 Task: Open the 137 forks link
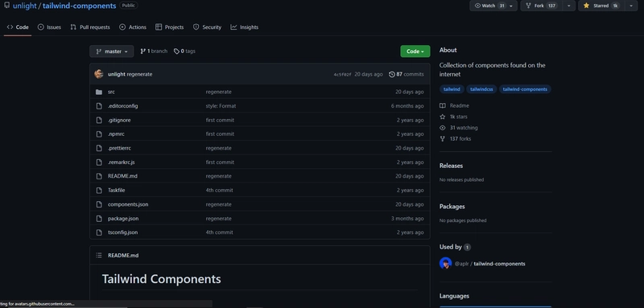point(456,139)
